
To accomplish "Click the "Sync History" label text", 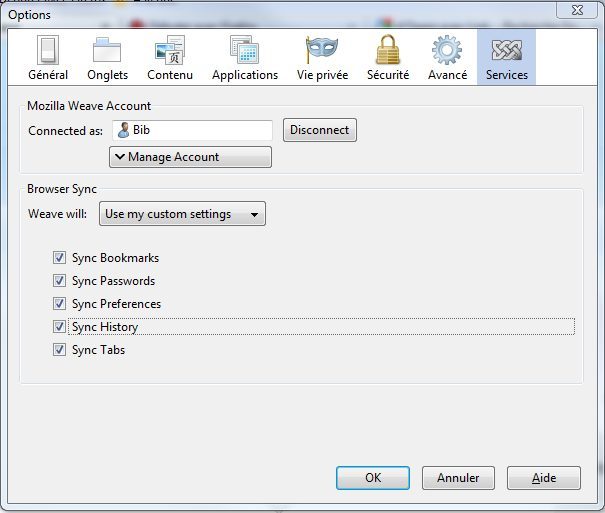I will tap(105, 327).
